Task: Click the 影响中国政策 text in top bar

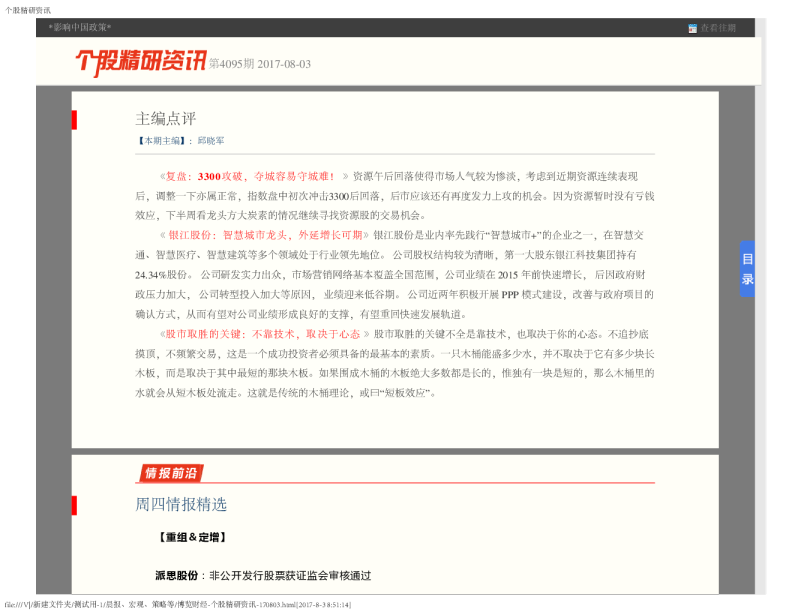Action: coord(80,27)
